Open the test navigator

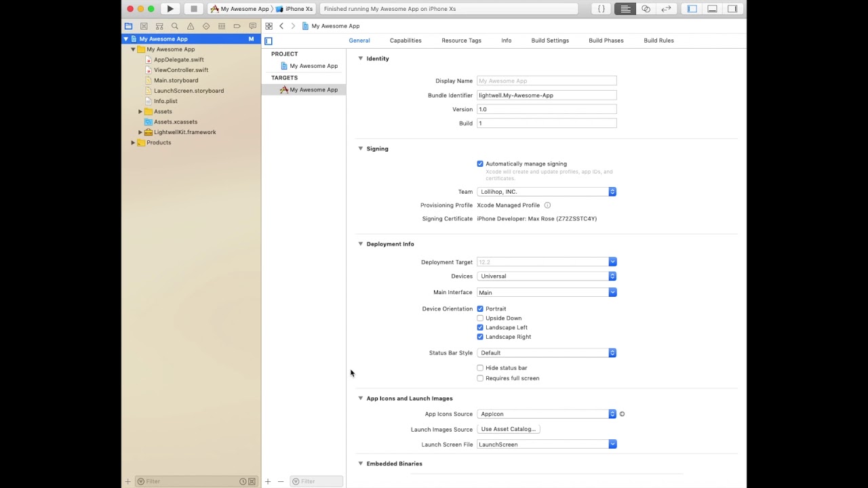click(x=206, y=26)
